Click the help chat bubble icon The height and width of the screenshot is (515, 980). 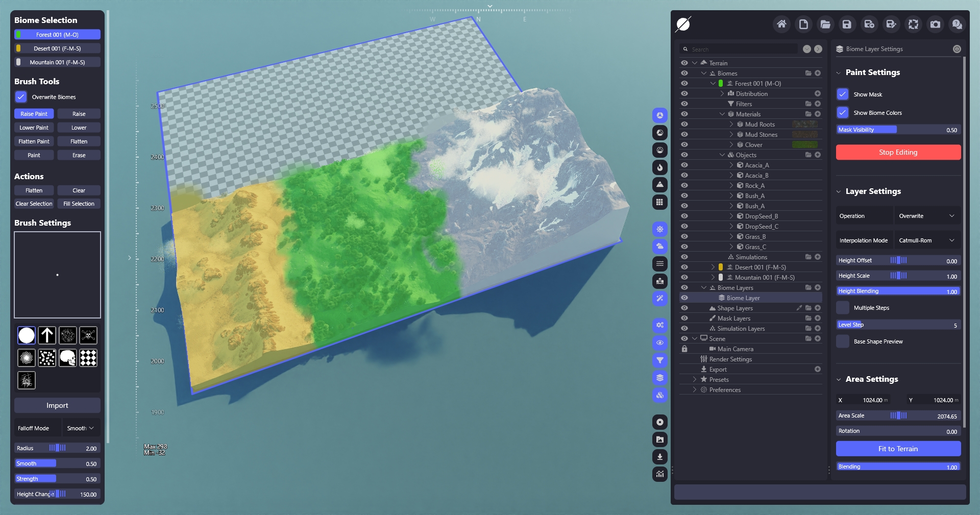pos(957,24)
